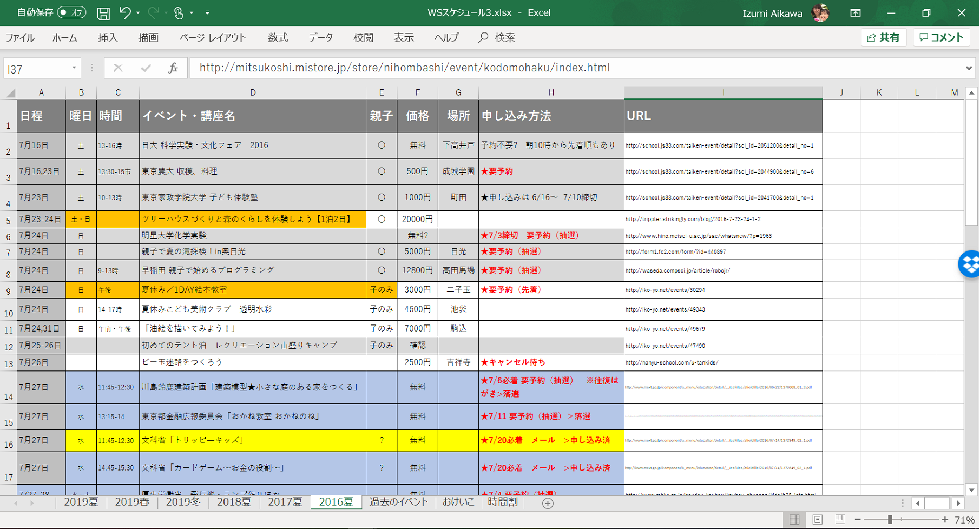Screen dimensions: 980x530
Task: Click the horizontal scrollbar right arrow
Action: [x=958, y=503]
